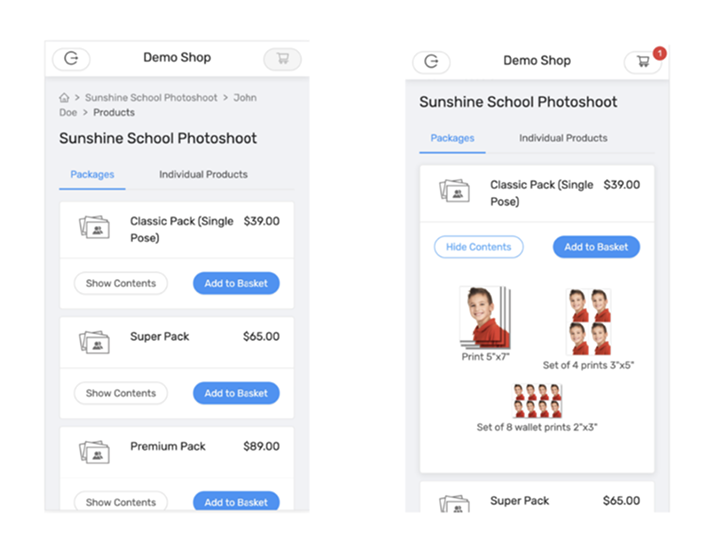The height and width of the screenshot is (559, 717).
Task: Show Contents of the Classic Pack
Action: point(121,283)
